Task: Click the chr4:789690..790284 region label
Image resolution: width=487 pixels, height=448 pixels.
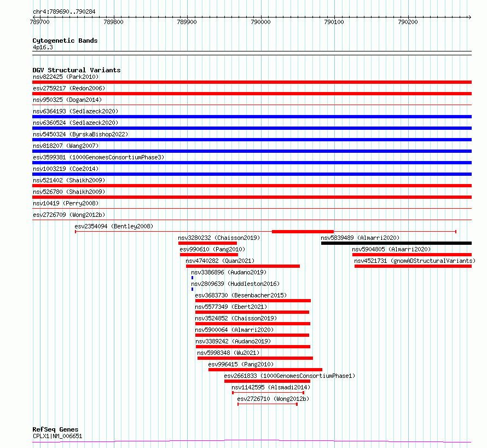Action: [64, 12]
